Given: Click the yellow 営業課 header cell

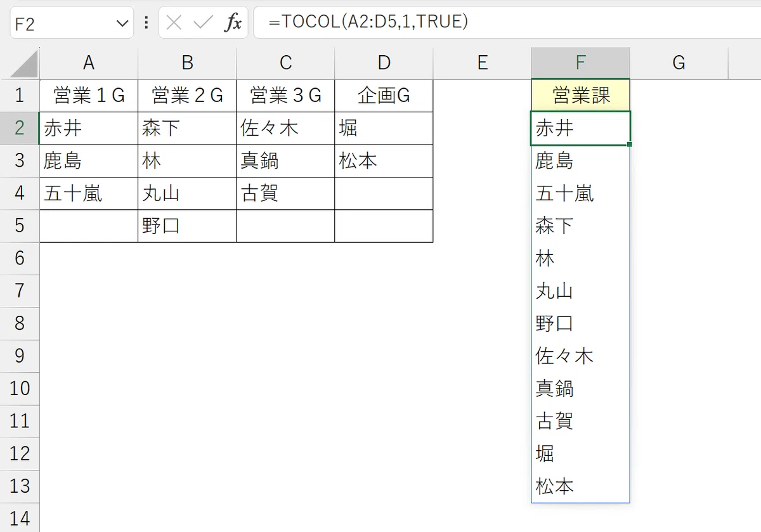Looking at the screenshot, I should click(x=580, y=96).
